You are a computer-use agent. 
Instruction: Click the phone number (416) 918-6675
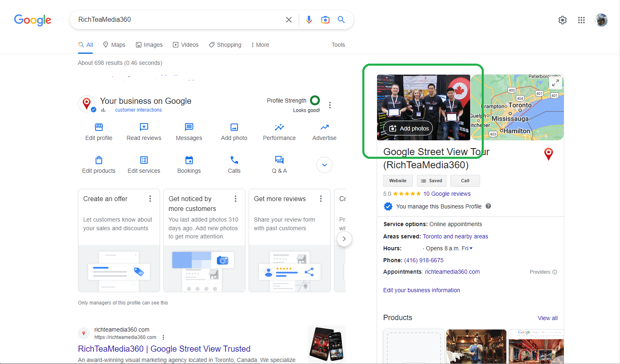424,260
